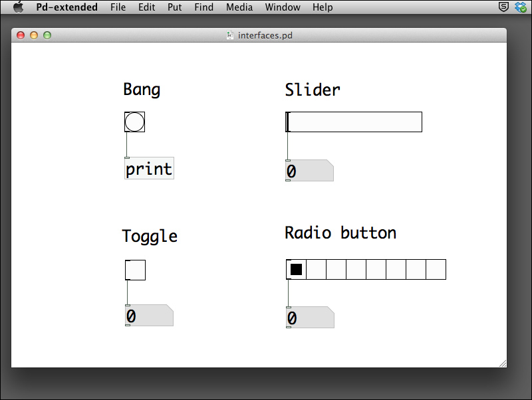Viewport: 532px width, 400px height.
Task: Click the horizontal Slider control
Action: tap(354, 122)
